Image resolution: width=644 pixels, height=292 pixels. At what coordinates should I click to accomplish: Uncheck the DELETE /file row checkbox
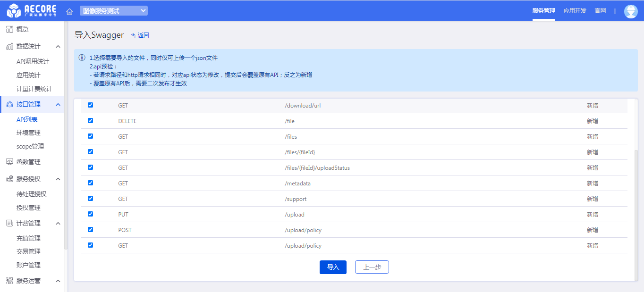(90, 121)
